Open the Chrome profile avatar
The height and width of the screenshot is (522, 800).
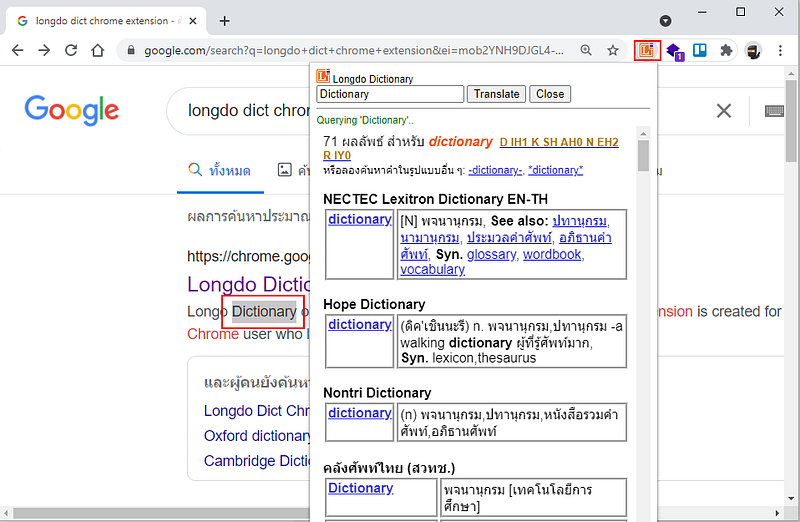click(753, 51)
